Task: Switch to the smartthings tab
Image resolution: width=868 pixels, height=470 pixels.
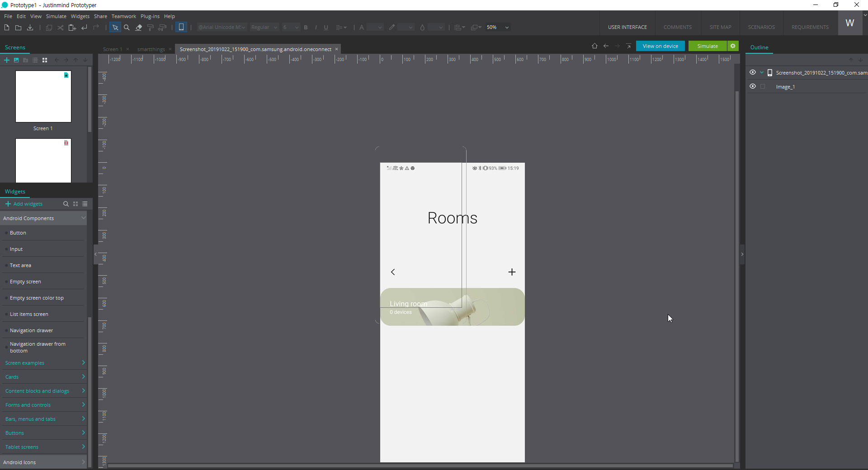Action: pyautogui.click(x=151, y=49)
